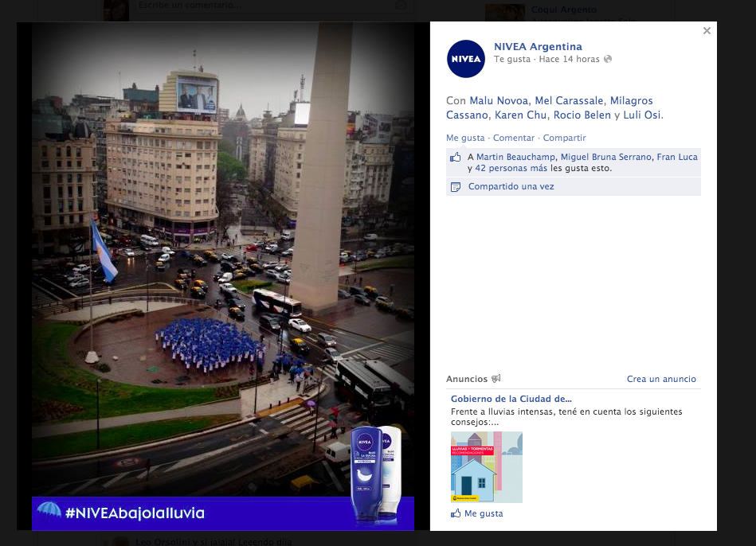756x546 pixels.
Task: Open Karen Chu's tagged profile
Action: tap(521, 115)
